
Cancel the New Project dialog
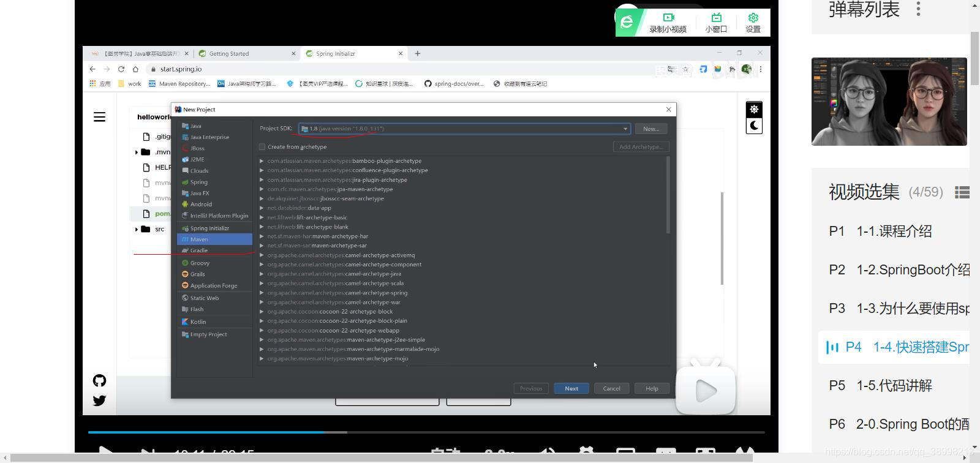click(611, 388)
